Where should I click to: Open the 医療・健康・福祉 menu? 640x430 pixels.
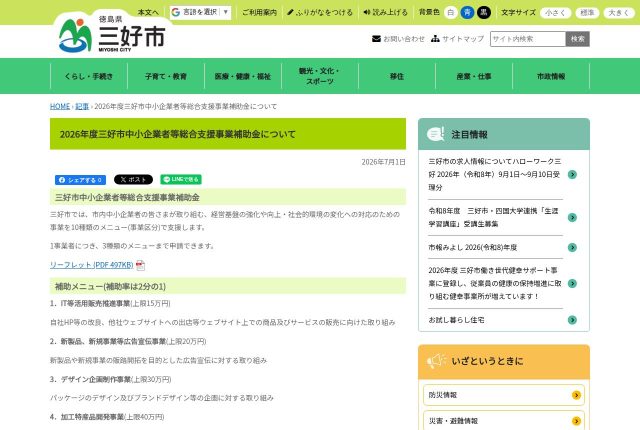click(x=243, y=76)
